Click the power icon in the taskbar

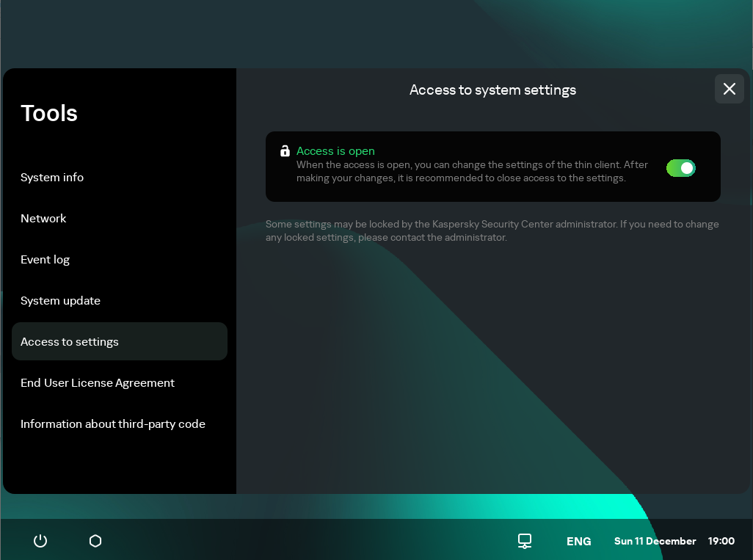click(40, 541)
